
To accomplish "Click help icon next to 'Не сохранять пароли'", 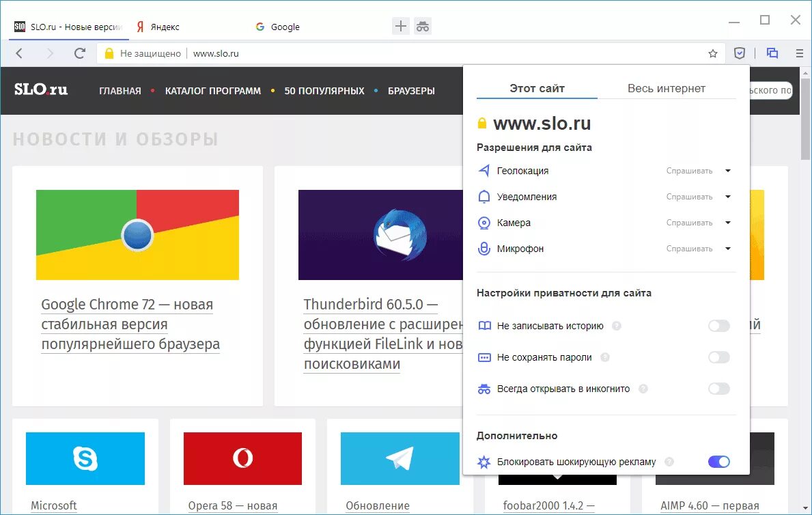I will click(605, 357).
